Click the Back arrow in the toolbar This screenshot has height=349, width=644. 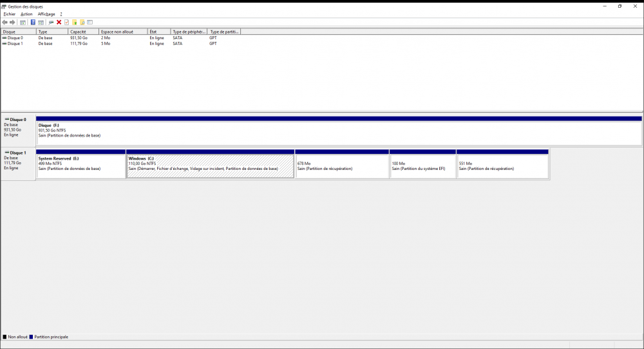coord(5,23)
